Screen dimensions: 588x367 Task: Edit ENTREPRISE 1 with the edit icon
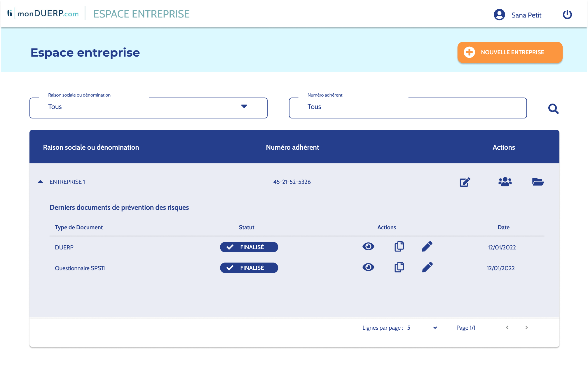tap(465, 182)
